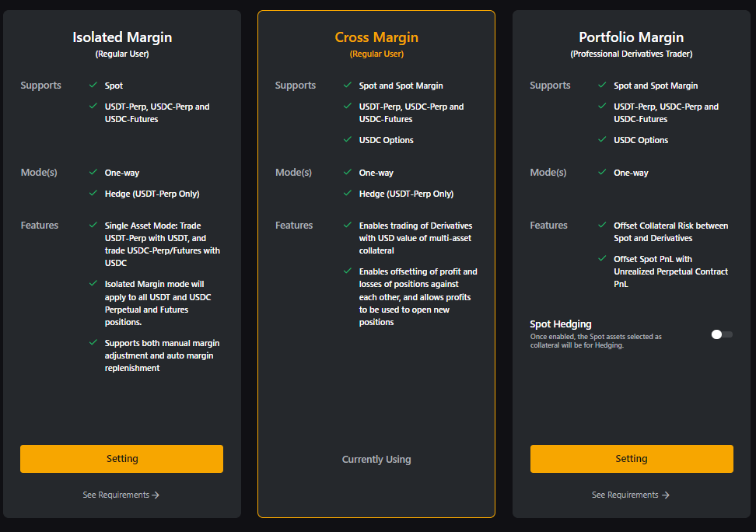Click Setting button under Isolated Margin

(x=121, y=459)
